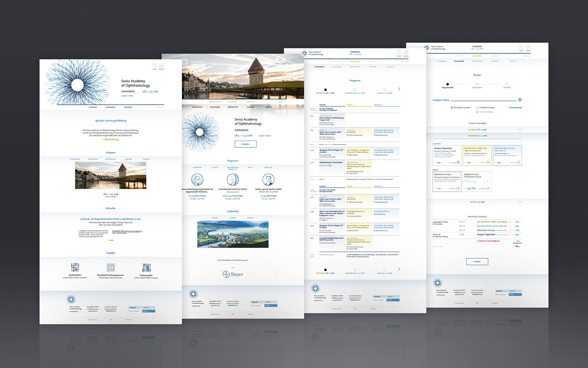
Task: Click Theodor Mäik speaker portrait
Action: click(x=233, y=180)
